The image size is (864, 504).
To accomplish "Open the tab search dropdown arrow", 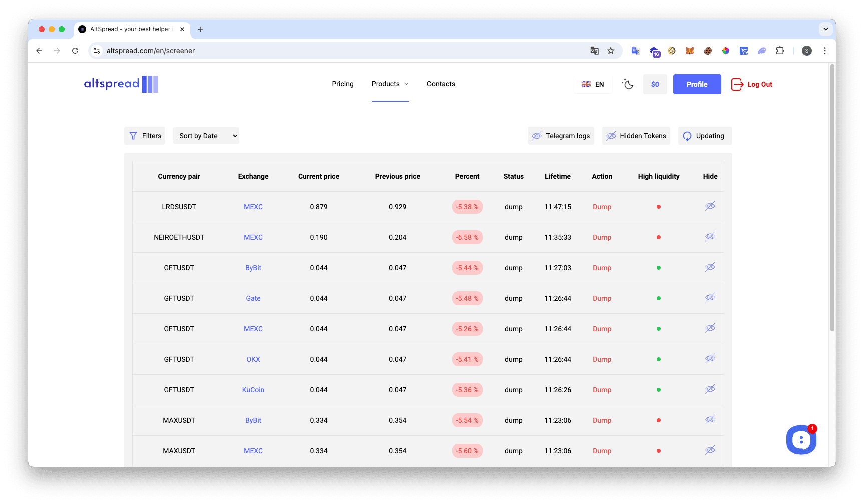I will point(826,29).
